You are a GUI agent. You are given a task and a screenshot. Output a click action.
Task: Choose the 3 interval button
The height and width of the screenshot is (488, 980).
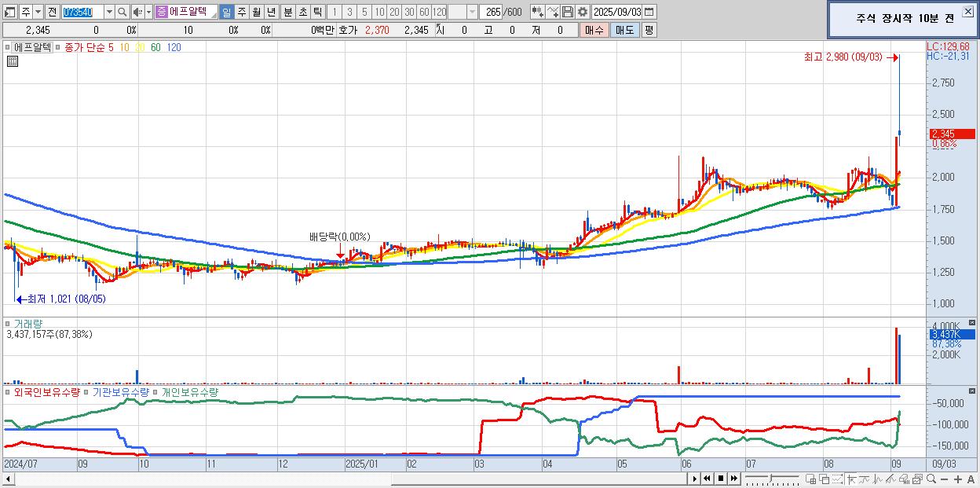[x=349, y=12]
